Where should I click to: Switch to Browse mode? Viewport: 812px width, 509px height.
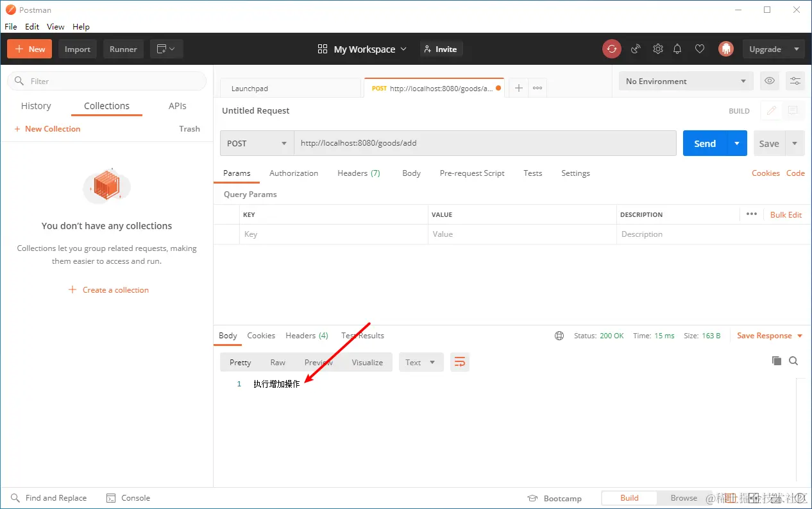coord(684,498)
